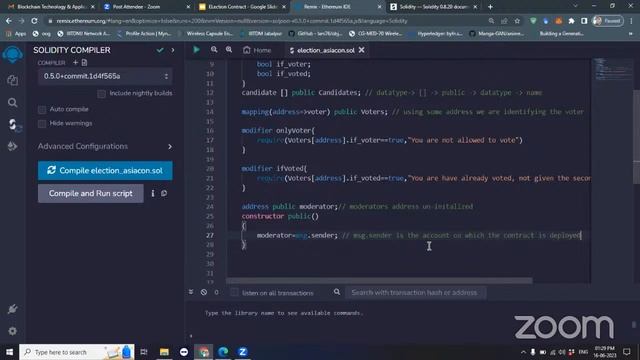
Task: Open File Explorer from taskbar
Action: [164, 351]
